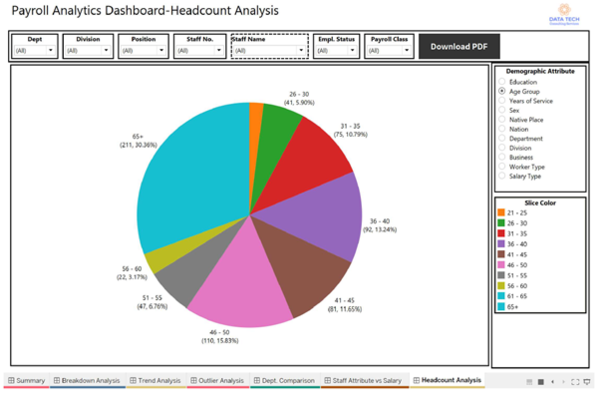Open Dept. Comparison tab
This screenshot has width=600, height=395.
tap(284, 380)
